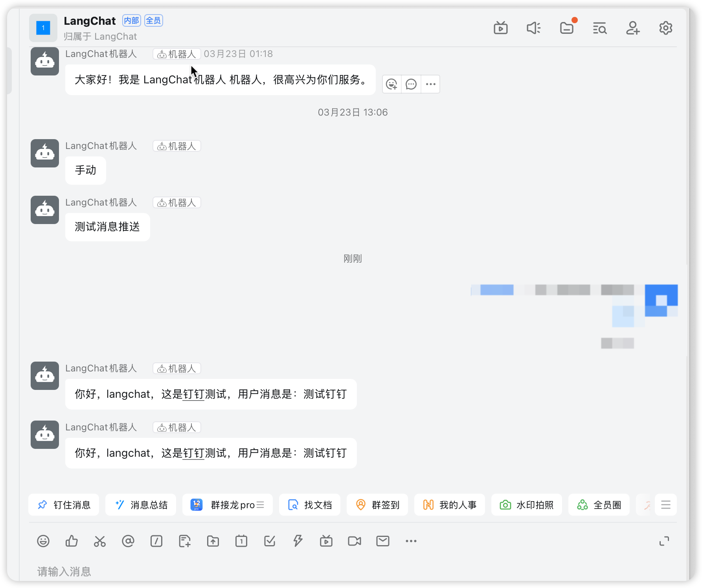Open group settings gear icon

click(665, 28)
